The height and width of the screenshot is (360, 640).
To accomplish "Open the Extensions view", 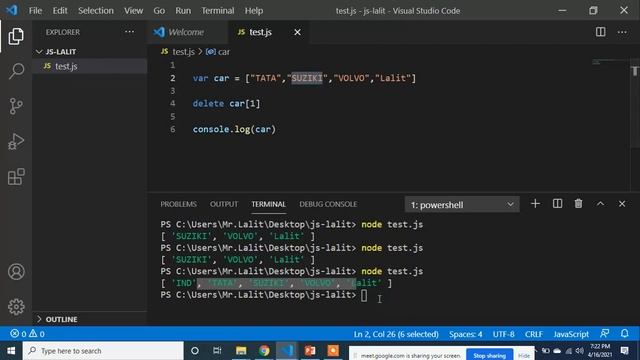I will pos(16,177).
